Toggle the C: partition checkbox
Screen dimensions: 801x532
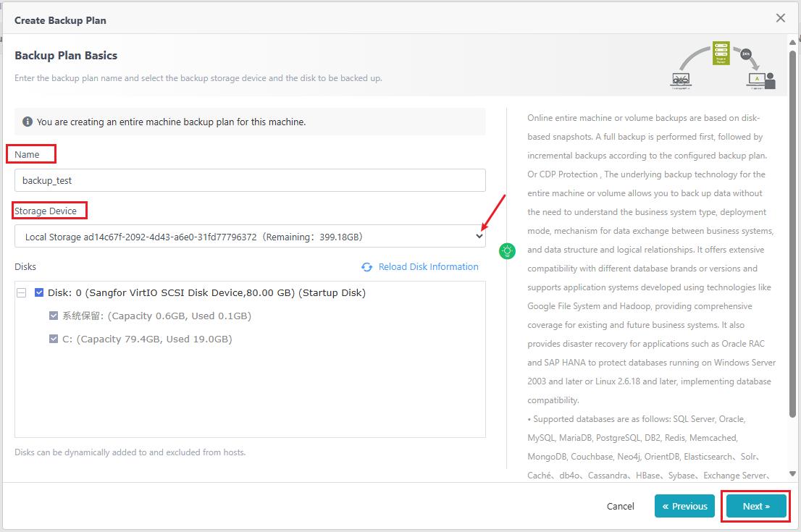[53, 339]
